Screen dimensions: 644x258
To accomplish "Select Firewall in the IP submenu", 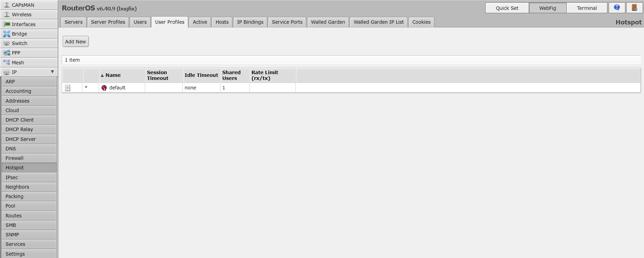I will pos(15,158).
